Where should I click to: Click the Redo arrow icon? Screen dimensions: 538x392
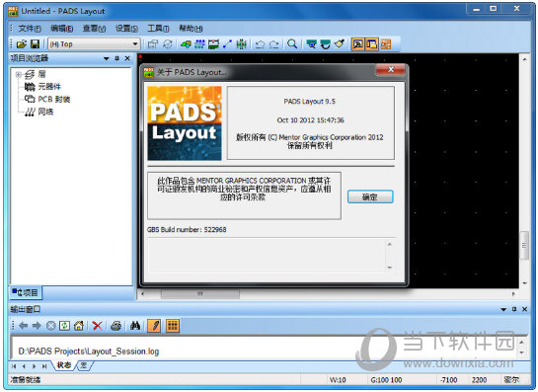(x=273, y=43)
